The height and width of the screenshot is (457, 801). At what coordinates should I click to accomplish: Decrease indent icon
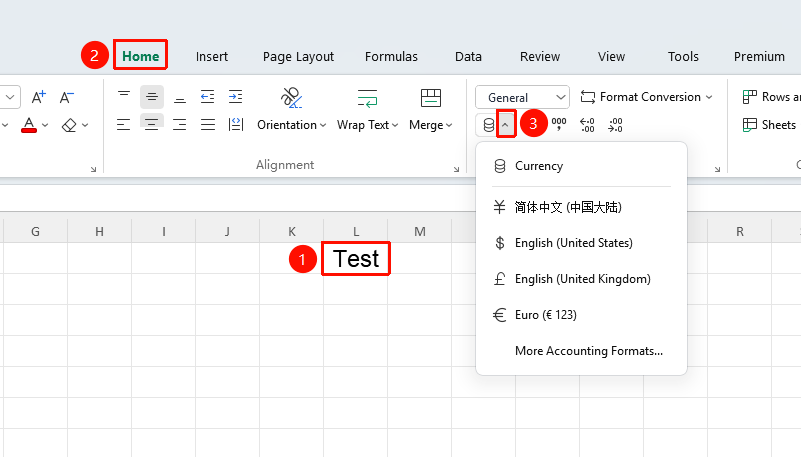[x=207, y=97]
